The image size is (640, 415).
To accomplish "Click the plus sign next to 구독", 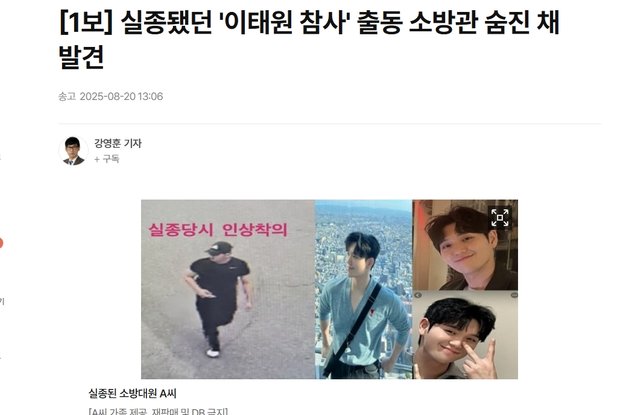I will click(x=97, y=159).
